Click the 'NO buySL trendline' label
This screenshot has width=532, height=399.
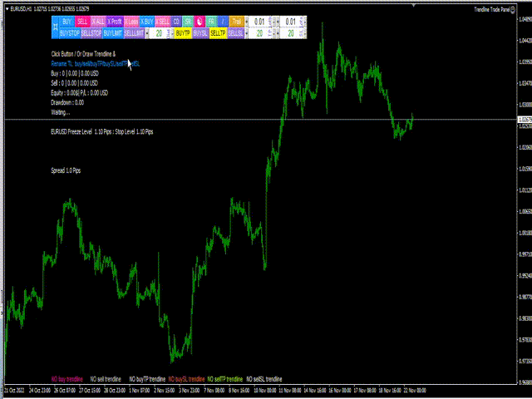(x=186, y=379)
